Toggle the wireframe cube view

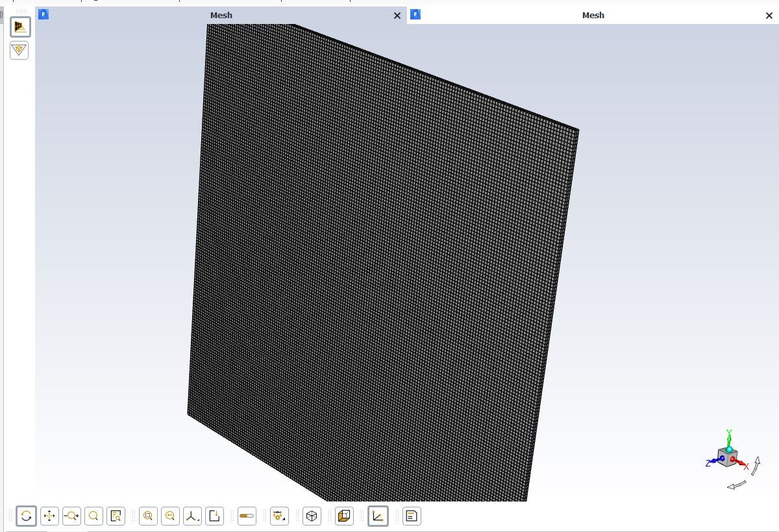tap(312, 516)
